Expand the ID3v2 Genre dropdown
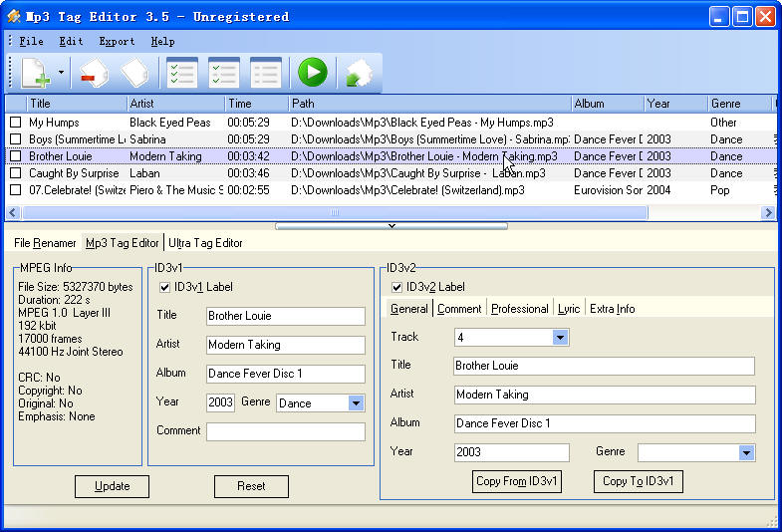782x532 pixels. 746,452
